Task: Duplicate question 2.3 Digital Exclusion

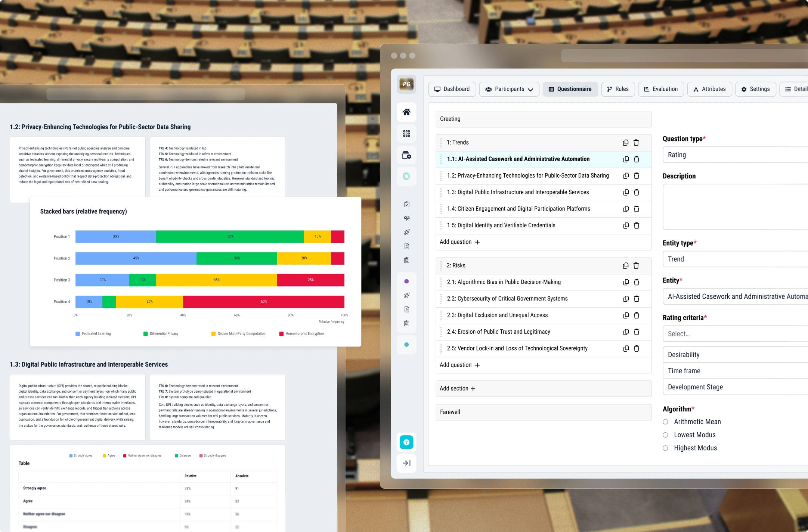Action: point(626,315)
